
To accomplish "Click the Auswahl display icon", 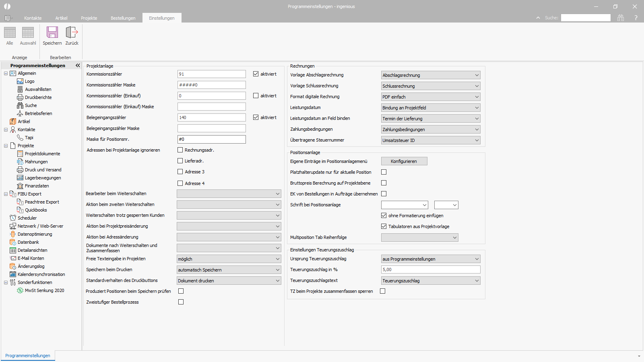I will [x=28, y=33].
